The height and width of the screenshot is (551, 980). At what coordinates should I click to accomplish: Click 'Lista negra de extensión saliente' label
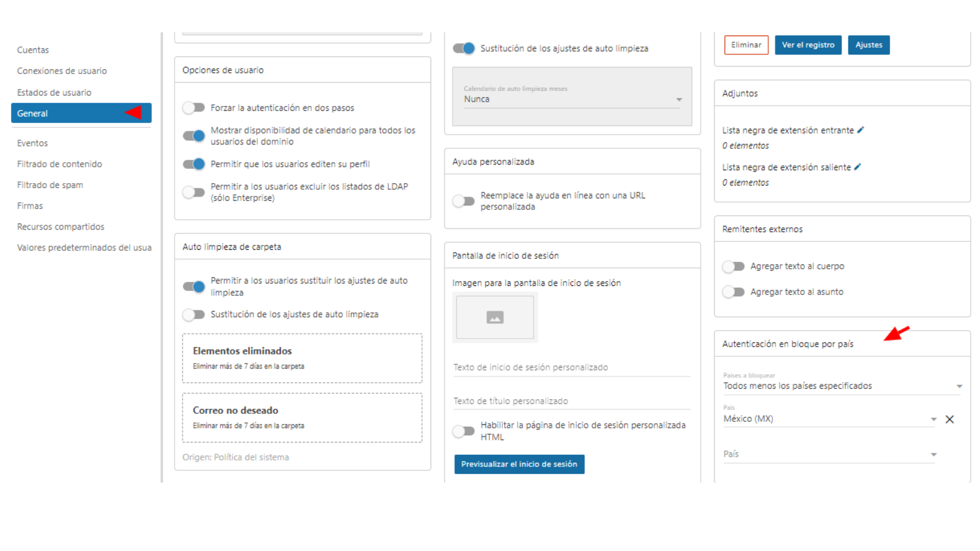pyautogui.click(x=786, y=167)
